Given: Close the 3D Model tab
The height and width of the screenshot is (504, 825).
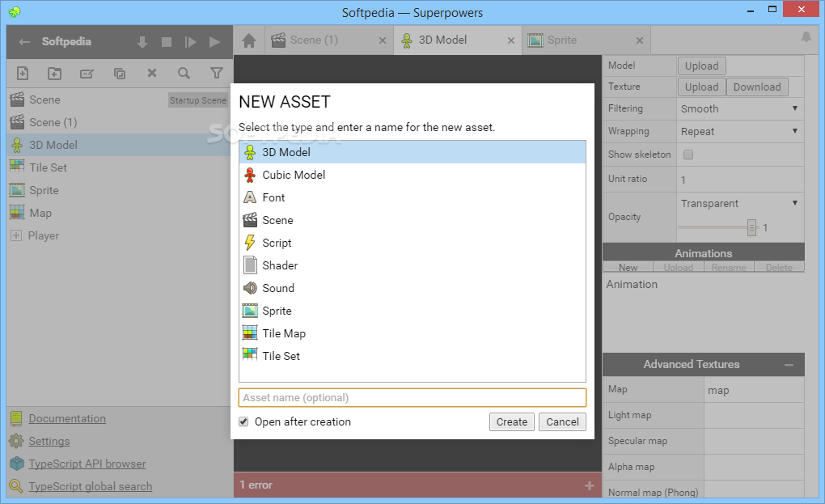Looking at the screenshot, I should (511, 40).
